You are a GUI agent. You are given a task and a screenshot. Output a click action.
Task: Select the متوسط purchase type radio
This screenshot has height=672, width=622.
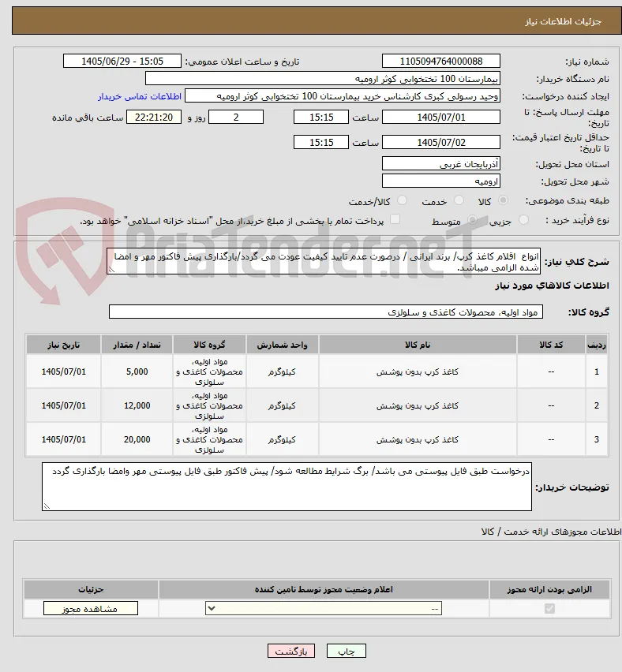point(472,220)
